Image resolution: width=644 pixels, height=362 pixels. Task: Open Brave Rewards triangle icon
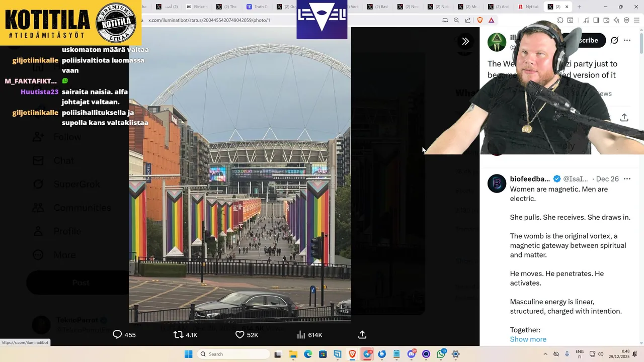[x=491, y=20]
